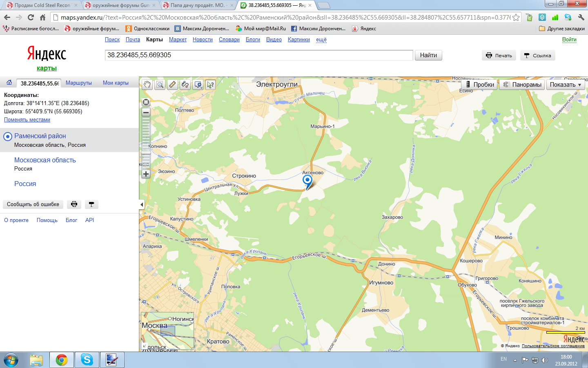Switch to the Мои карты tab

click(116, 83)
